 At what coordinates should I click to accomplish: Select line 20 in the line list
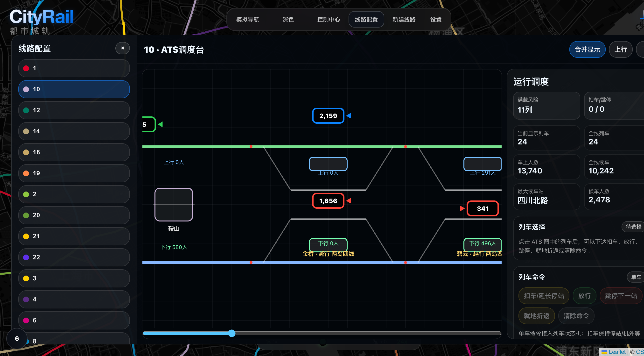tap(74, 215)
